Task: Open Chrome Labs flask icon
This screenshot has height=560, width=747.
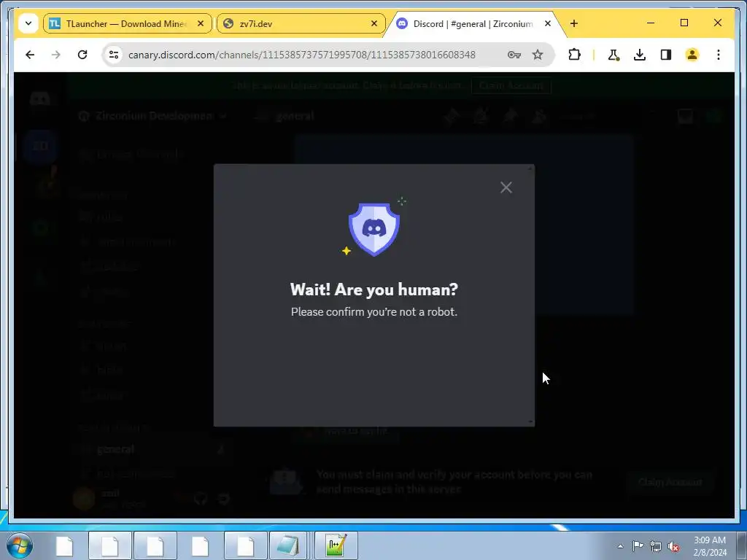Action: (614, 55)
